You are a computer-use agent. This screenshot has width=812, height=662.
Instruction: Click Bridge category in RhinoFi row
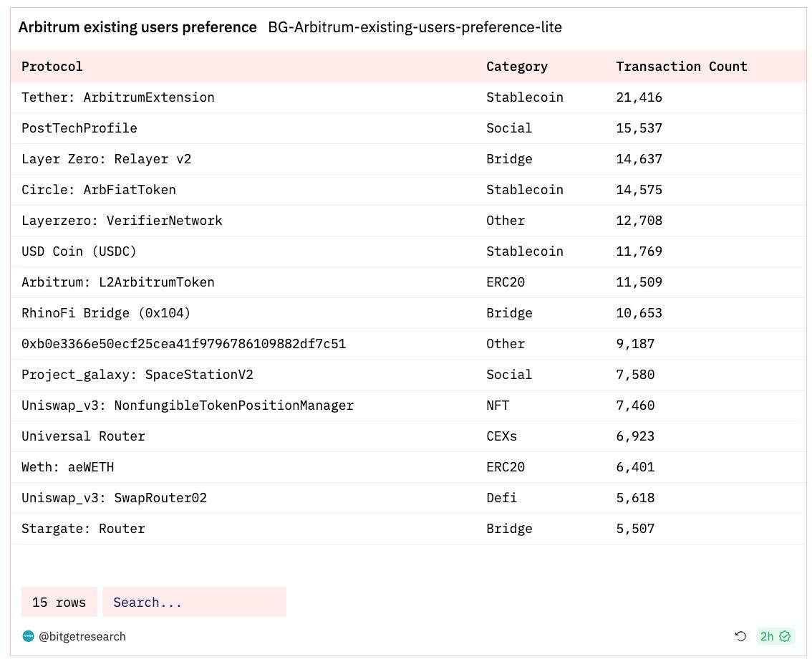pos(509,313)
